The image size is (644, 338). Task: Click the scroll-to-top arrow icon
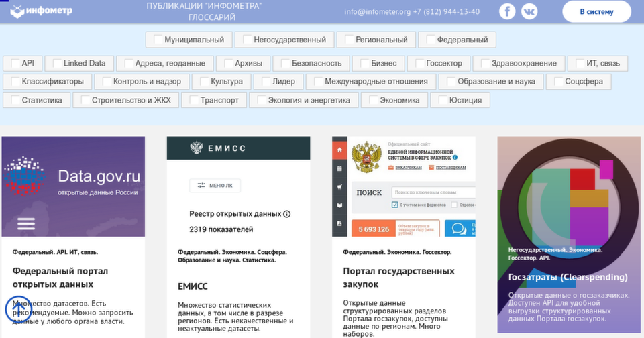point(18,309)
